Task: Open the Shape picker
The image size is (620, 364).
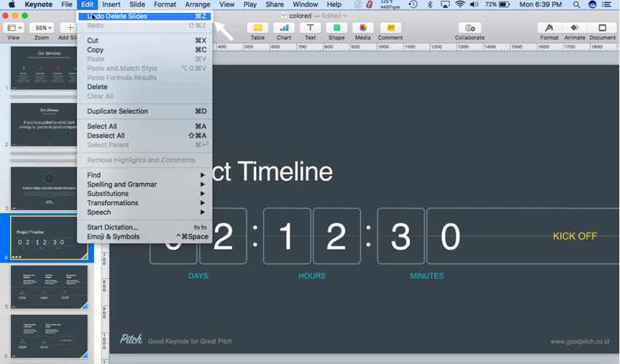Action: point(336,28)
